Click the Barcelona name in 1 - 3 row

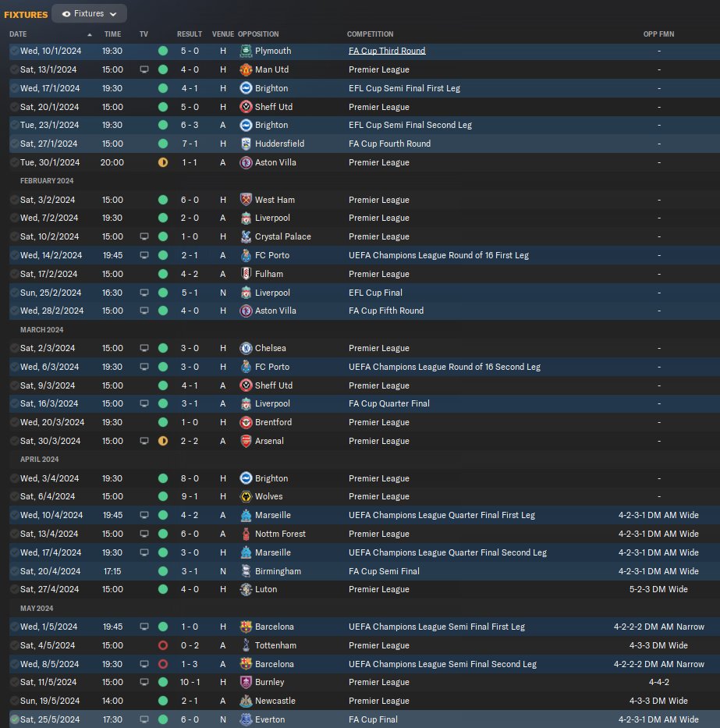[275, 664]
